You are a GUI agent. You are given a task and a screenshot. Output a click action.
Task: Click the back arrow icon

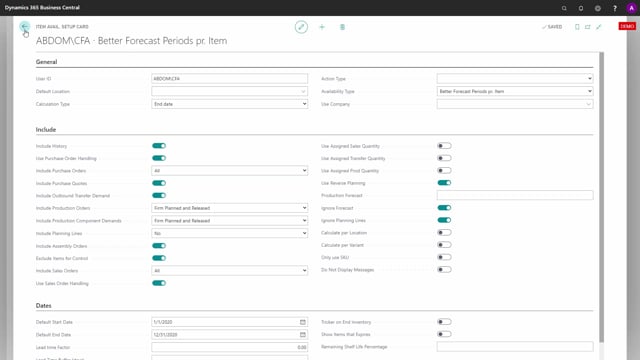tap(24, 27)
